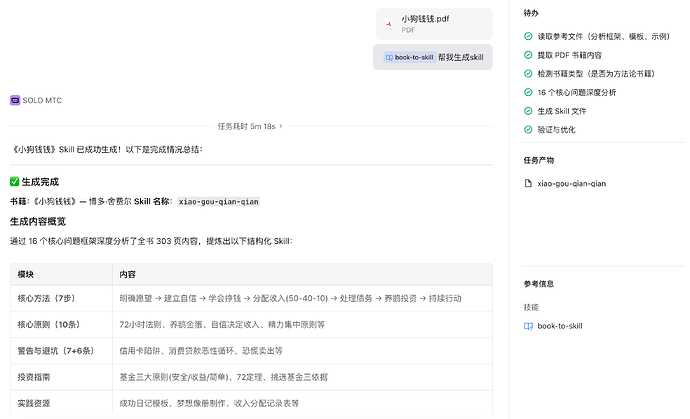Click the green checkmark beside 生成完成

pos(15,181)
